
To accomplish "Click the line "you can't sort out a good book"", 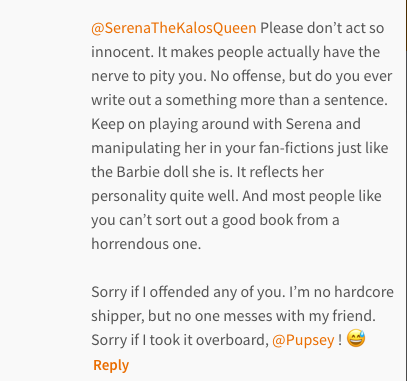I will coord(215,220).
